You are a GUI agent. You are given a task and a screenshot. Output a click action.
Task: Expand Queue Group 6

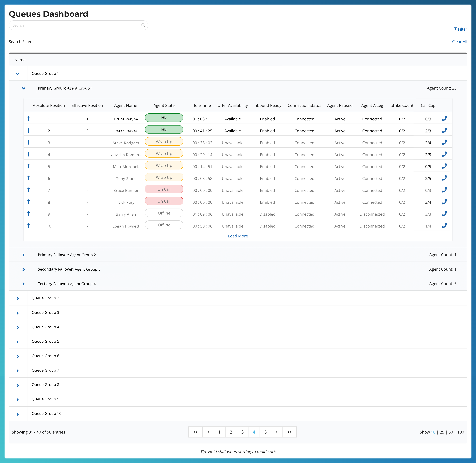18,356
